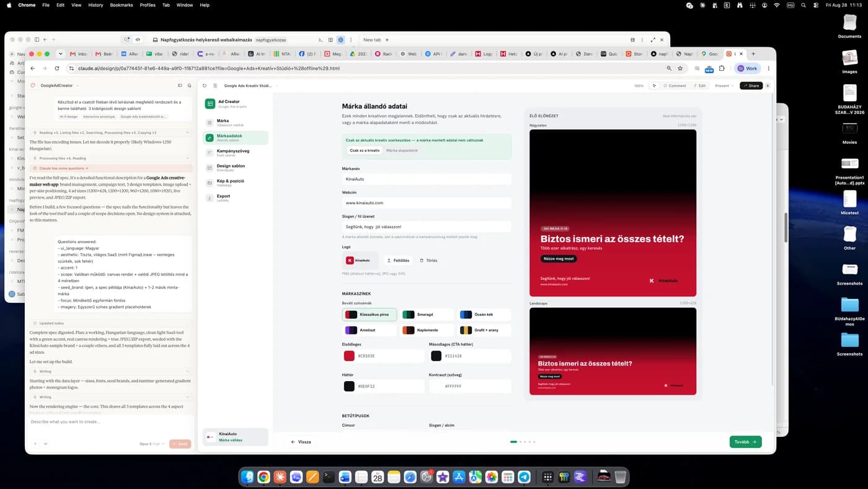The image size is (868, 489).
Task: Open the Profiles menu
Action: [148, 5]
